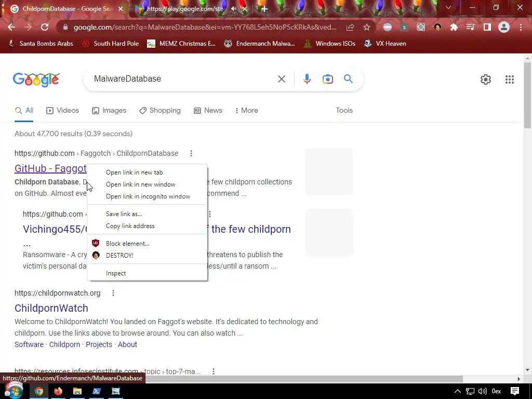Open File Explorer from the taskbar
The height and width of the screenshot is (399, 532).
pos(77,391)
